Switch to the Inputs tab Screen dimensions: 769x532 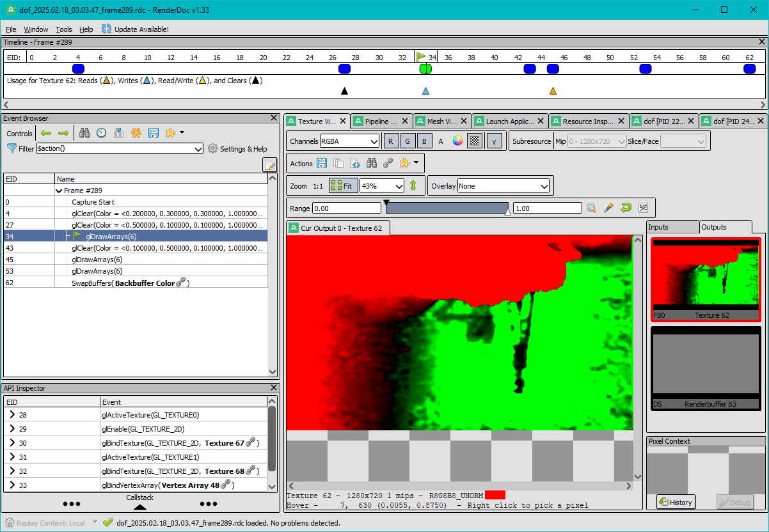click(672, 226)
